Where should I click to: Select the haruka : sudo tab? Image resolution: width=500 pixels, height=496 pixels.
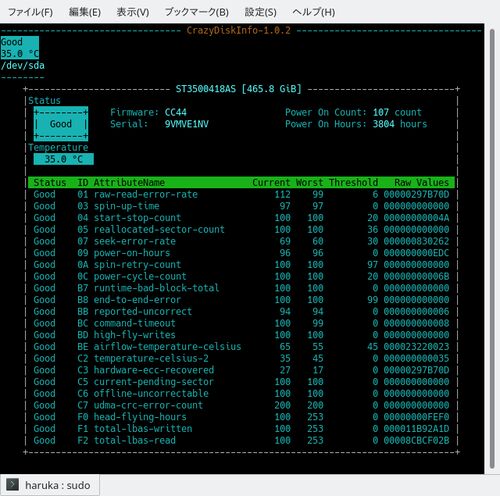pyautogui.click(x=50, y=485)
